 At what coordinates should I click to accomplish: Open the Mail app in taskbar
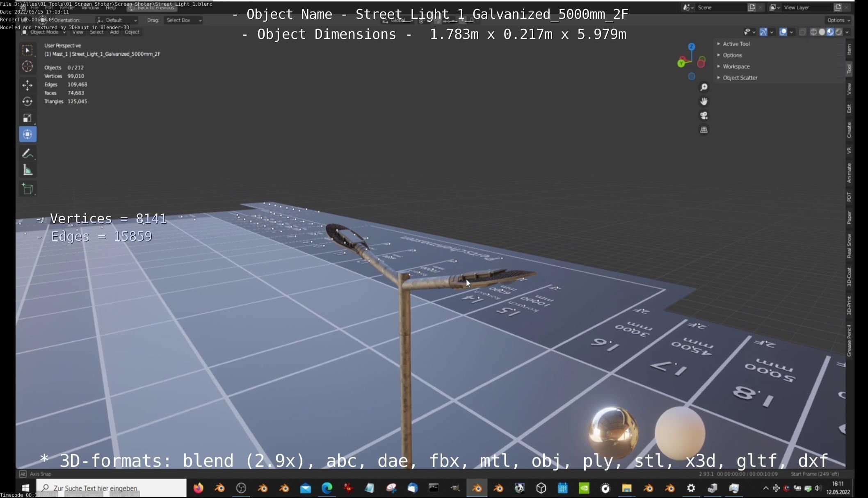[305, 488]
